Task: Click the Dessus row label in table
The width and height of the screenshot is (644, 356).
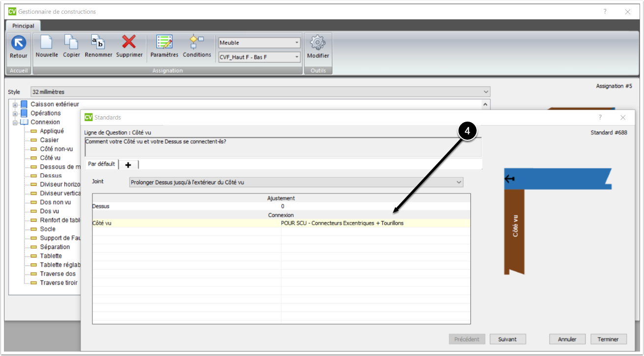Action: pos(101,206)
